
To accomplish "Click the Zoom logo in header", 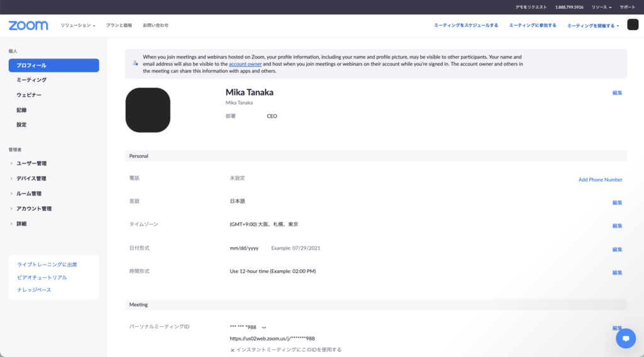I will tap(28, 25).
